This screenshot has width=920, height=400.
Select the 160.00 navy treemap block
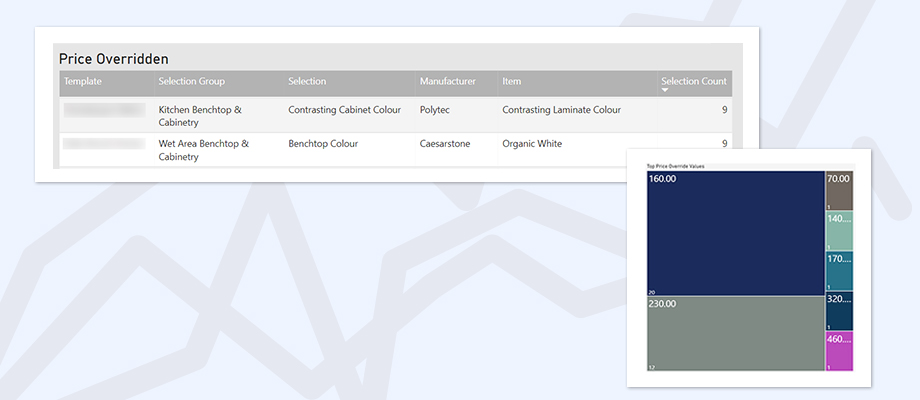(x=736, y=233)
